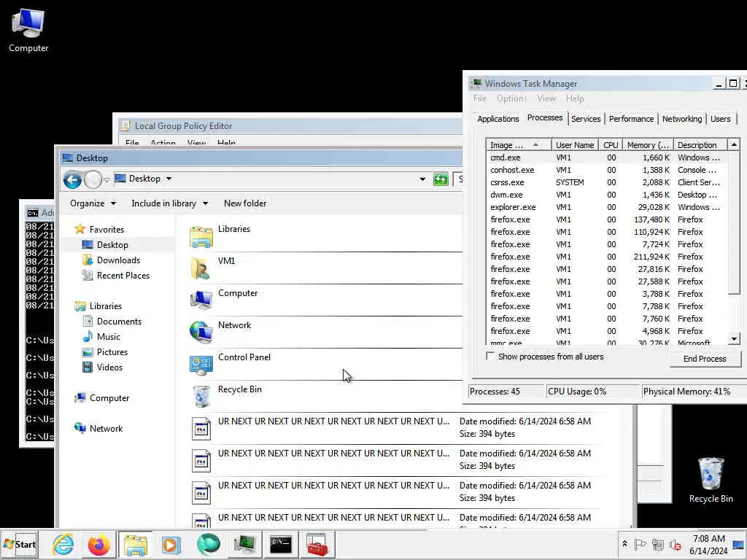Open recent pages dropdown beside Forward button
The height and width of the screenshot is (560, 747).
pyautogui.click(x=107, y=180)
